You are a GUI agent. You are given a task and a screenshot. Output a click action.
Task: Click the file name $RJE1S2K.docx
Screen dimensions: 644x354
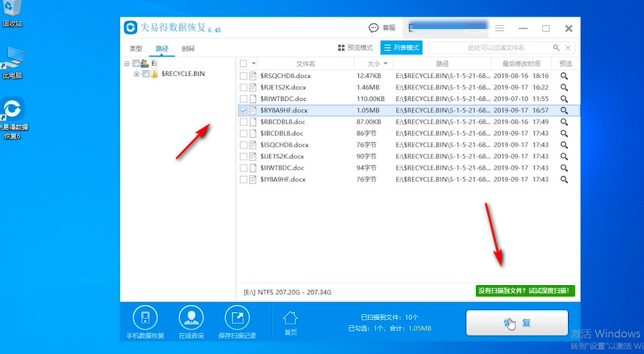click(283, 88)
